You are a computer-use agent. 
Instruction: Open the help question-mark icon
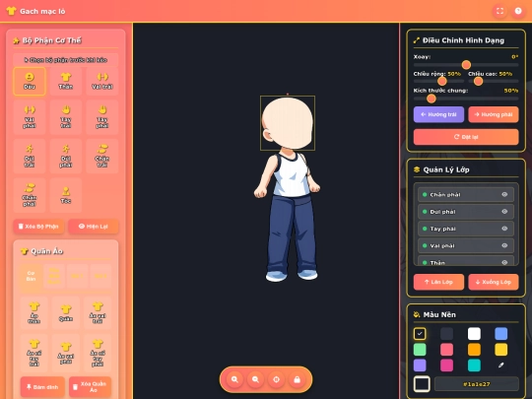click(x=518, y=11)
